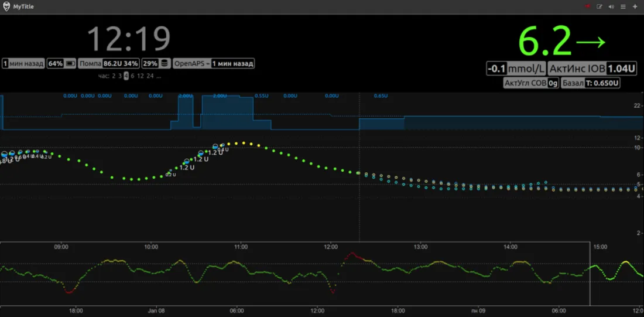Click the АктИнс IOB 1.04U pill
644x317 pixels.
point(592,69)
